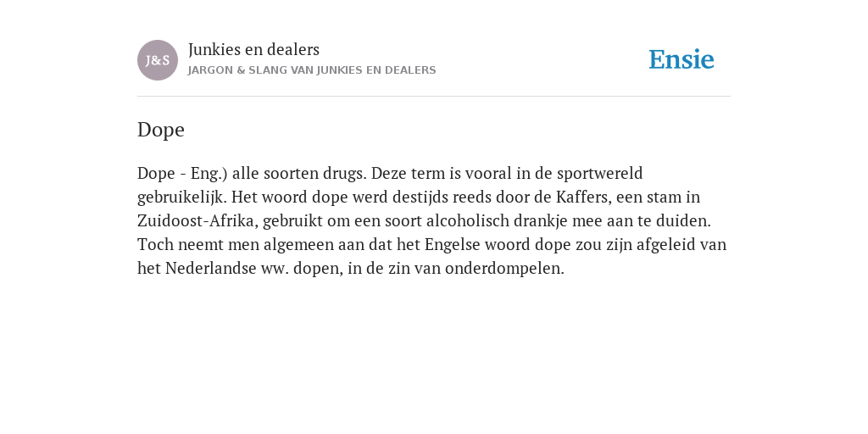Click the J&S round avatar icon

click(158, 60)
